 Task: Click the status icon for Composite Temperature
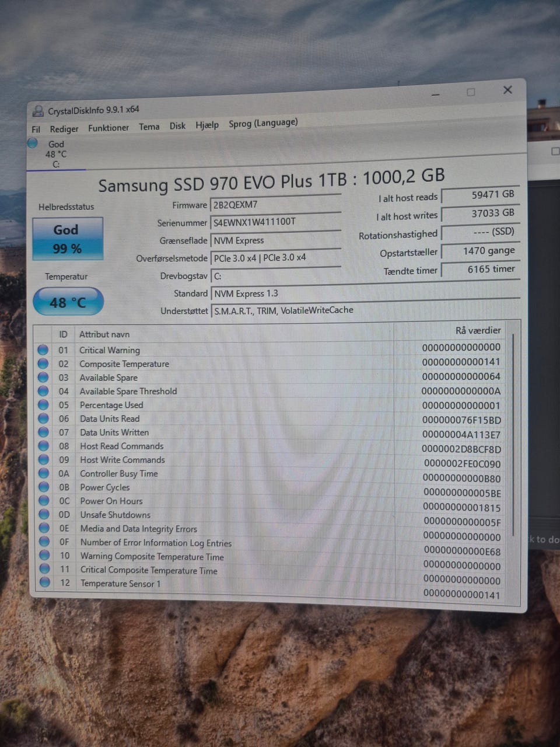coord(43,364)
